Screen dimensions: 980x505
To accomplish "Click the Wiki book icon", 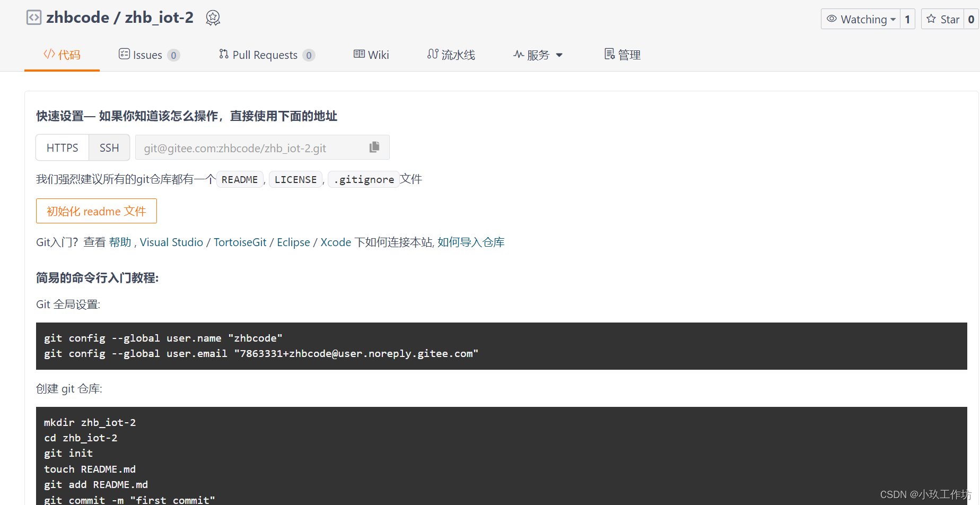I will [x=358, y=54].
